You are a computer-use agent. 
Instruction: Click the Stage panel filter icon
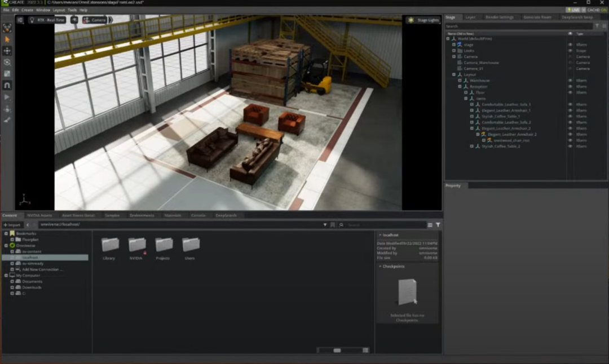(597, 26)
